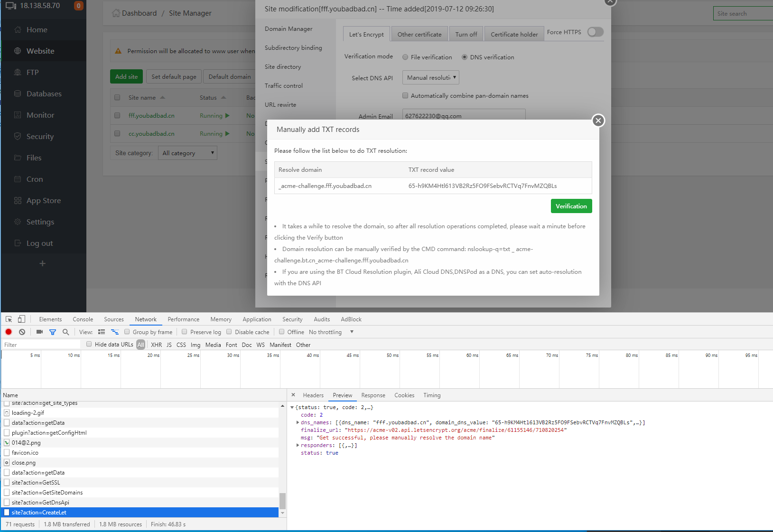This screenshot has width=773, height=532.
Task: Click the green Verification button
Action: (x=571, y=206)
